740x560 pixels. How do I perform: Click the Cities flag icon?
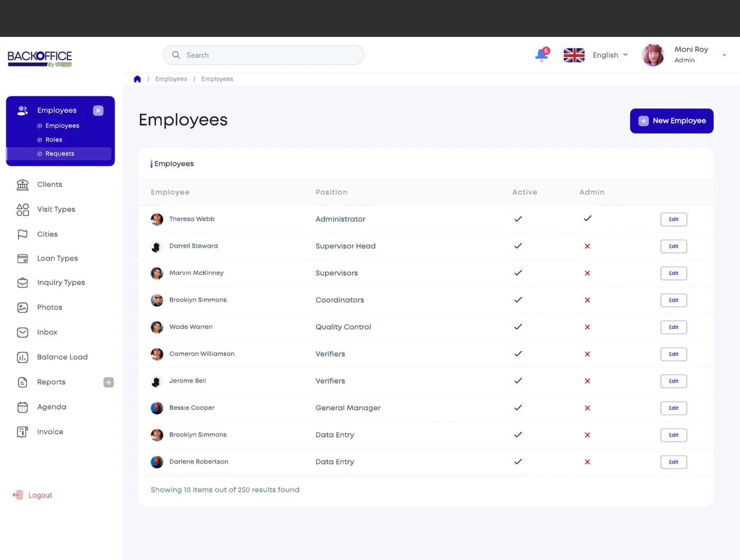click(x=22, y=234)
